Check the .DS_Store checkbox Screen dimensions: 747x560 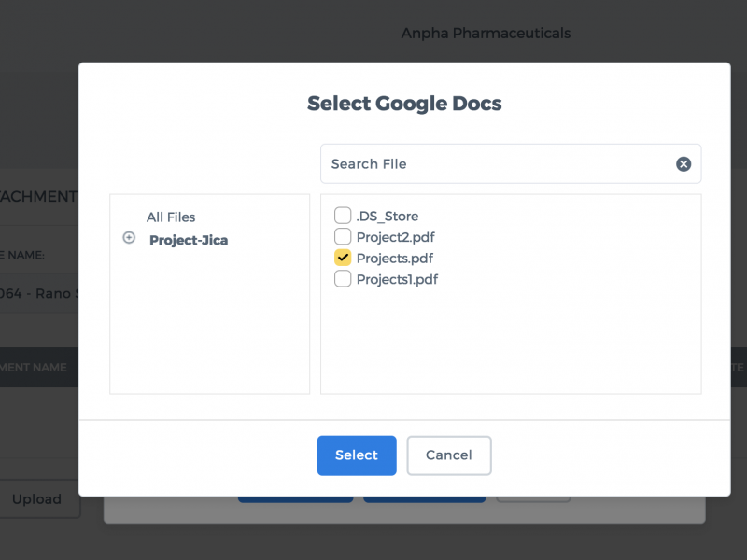[343, 216]
